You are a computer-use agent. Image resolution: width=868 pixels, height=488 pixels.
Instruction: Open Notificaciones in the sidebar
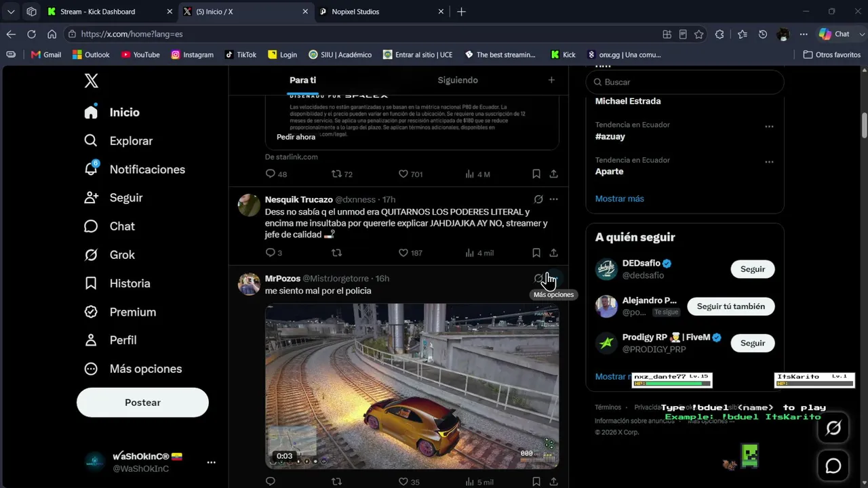134,169
